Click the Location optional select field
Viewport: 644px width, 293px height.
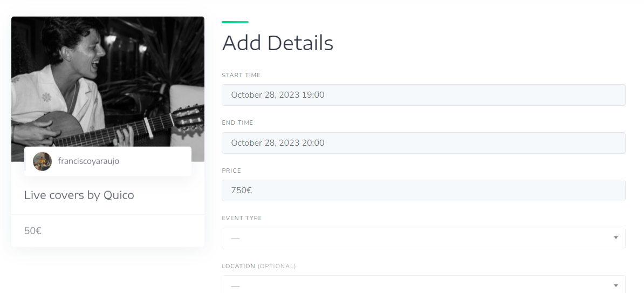pyautogui.click(x=423, y=284)
